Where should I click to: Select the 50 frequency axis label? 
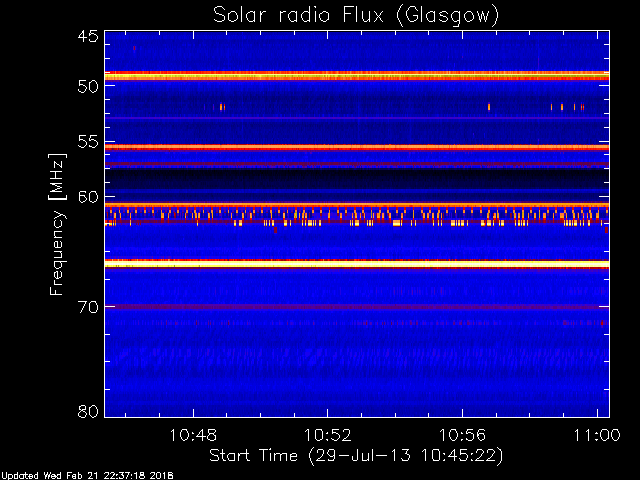pyautogui.click(x=88, y=86)
